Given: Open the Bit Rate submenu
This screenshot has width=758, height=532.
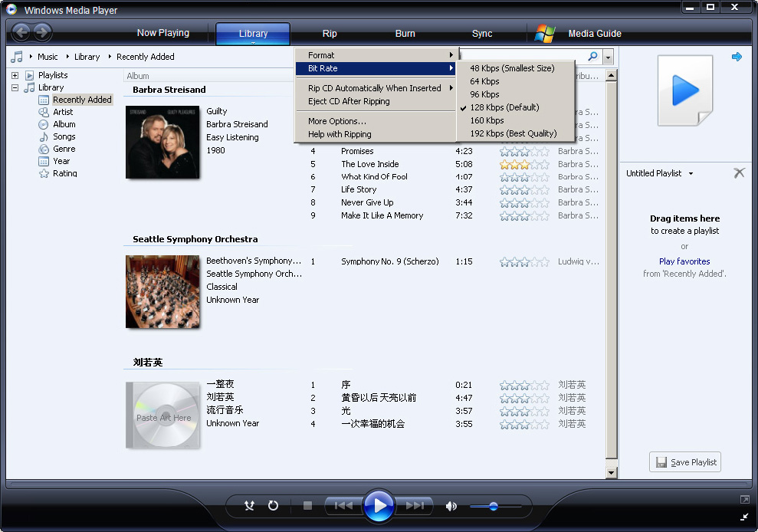Looking at the screenshot, I should coord(375,68).
